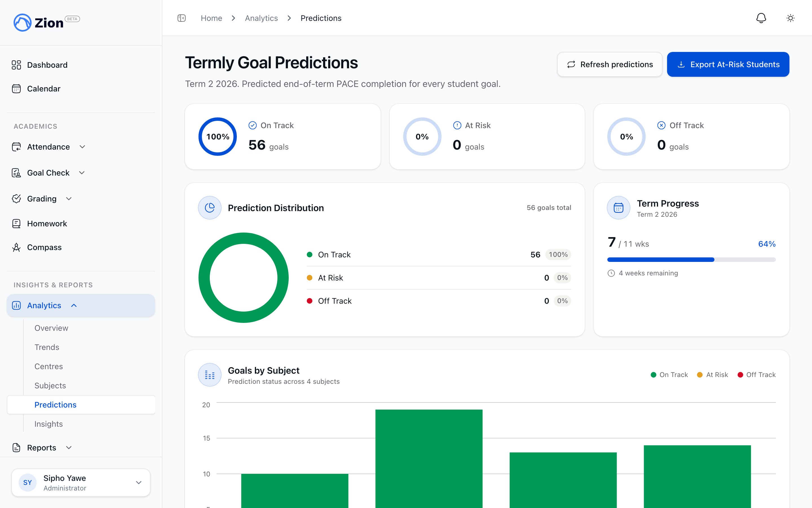Open Dashboard from the sidebar
This screenshot has width=812, height=508.
click(x=81, y=65)
